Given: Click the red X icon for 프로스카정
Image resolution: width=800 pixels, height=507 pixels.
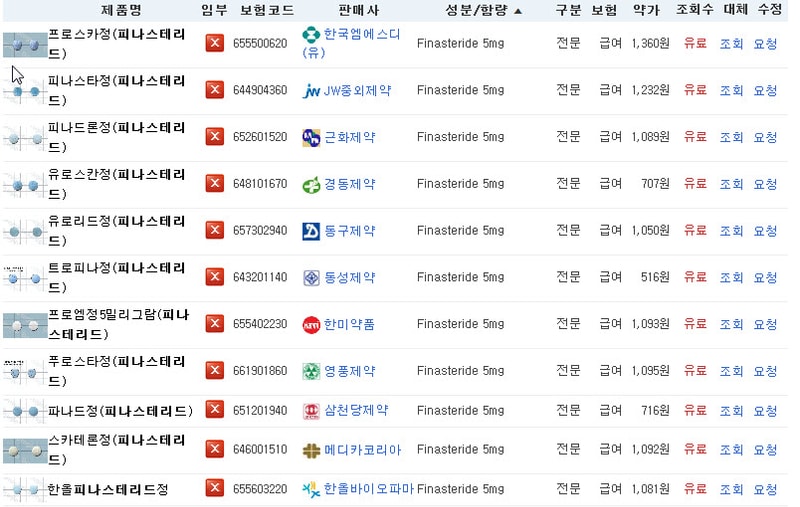Looking at the screenshot, I should coord(214,43).
